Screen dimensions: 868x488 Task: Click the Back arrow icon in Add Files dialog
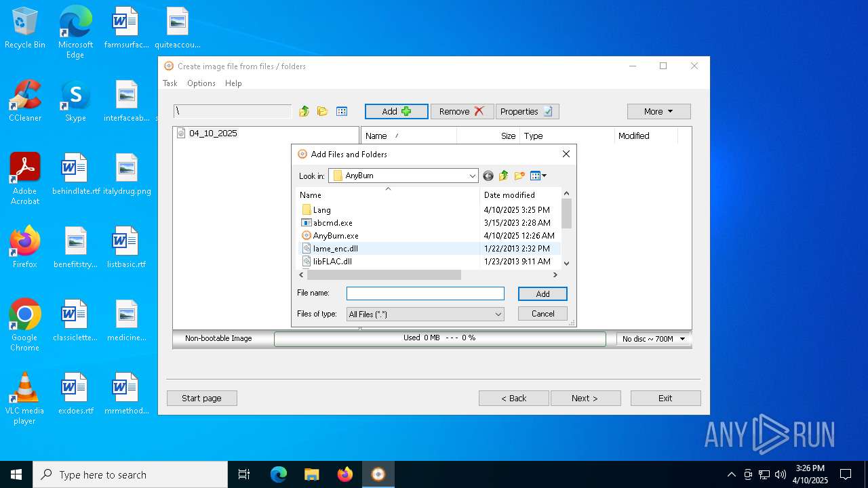(488, 176)
